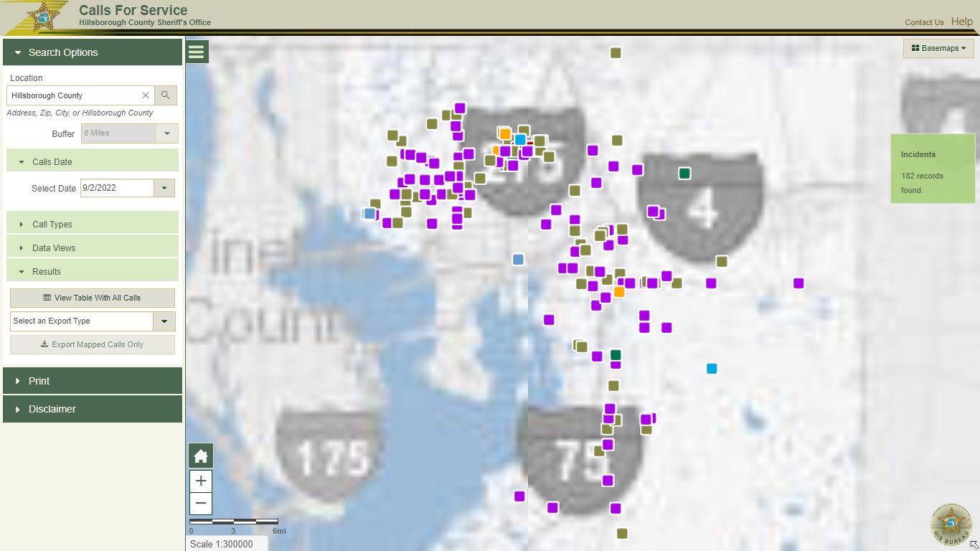980x551 pixels.
Task: Open the Help link
Action: tap(962, 22)
